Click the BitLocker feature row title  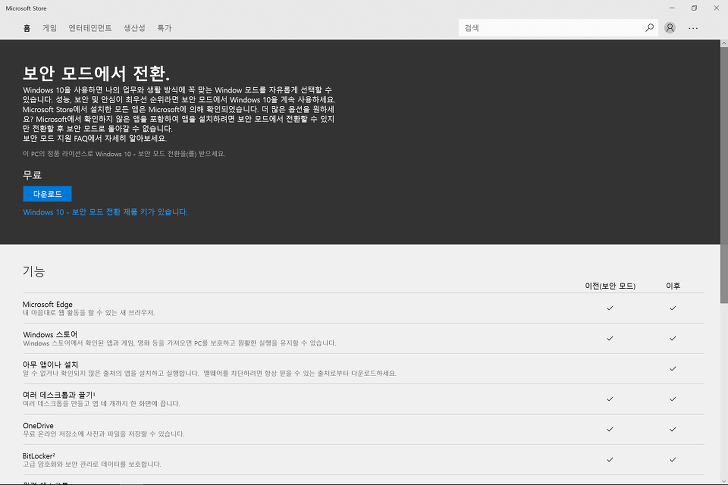tap(39, 456)
